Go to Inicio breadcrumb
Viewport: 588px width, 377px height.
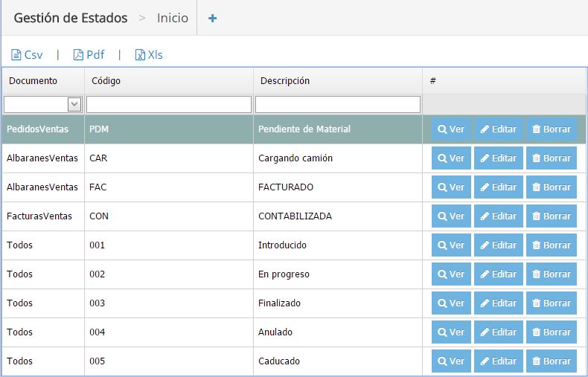point(173,18)
